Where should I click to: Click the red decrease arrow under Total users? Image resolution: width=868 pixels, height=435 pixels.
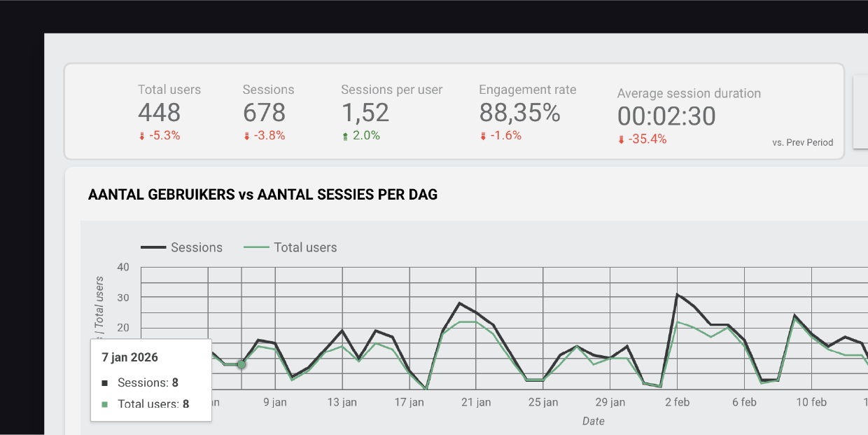[142, 135]
